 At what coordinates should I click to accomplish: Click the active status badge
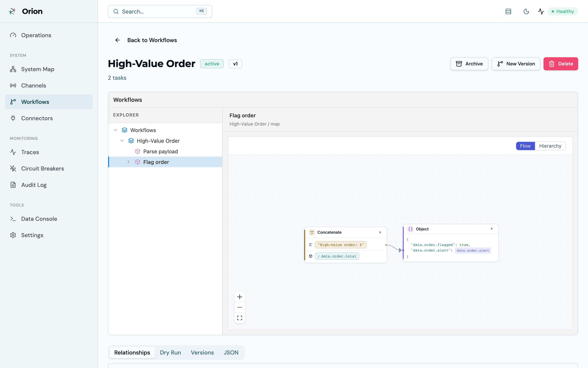pyautogui.click(x=212, y=64)
